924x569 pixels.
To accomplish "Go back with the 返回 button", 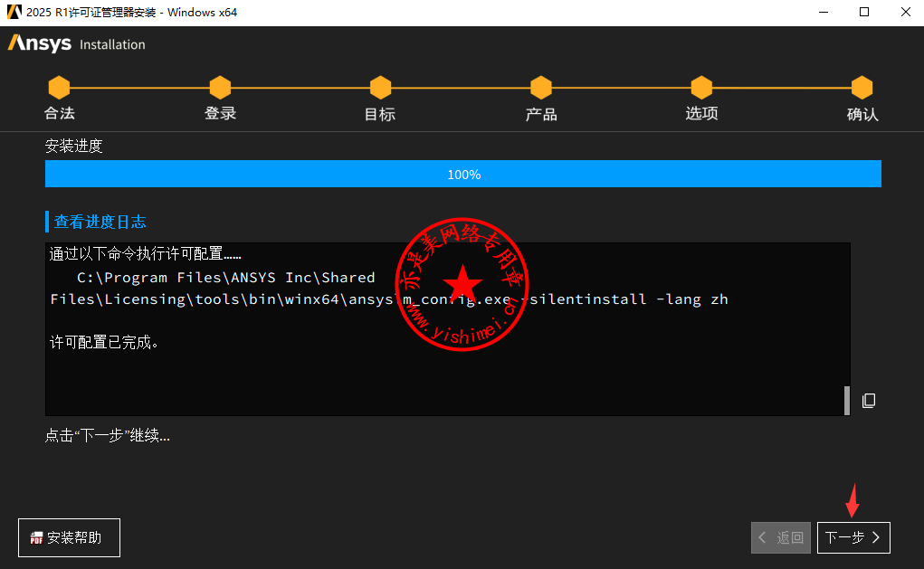I will pyautogui.click(x=781, y=537).
